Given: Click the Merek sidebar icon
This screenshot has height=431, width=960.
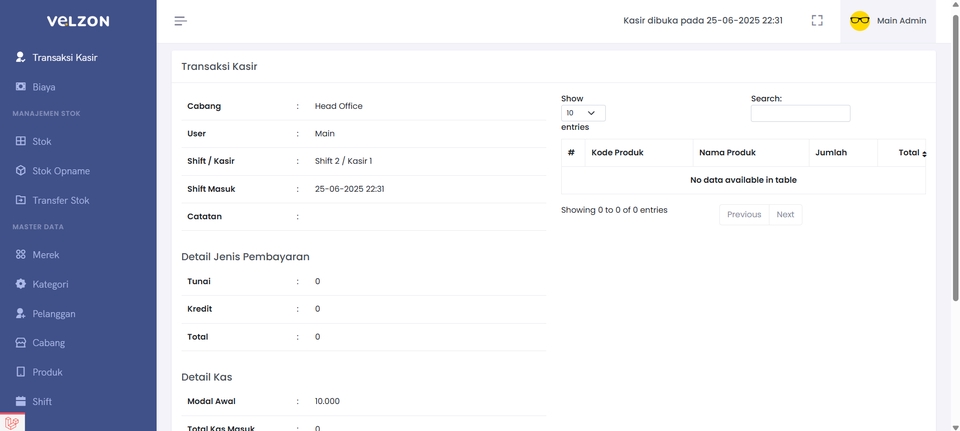Looking at the screenshot, I should [21, 255].
